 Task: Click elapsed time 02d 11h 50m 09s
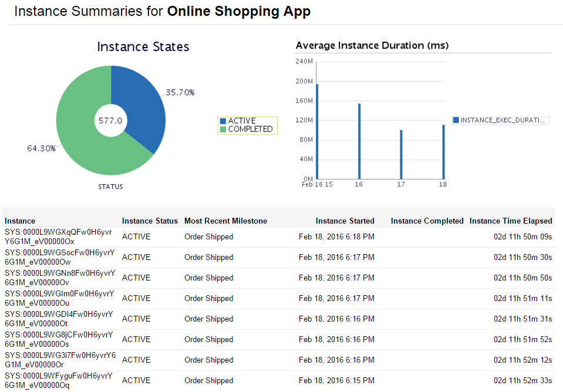tap(522, 237)
